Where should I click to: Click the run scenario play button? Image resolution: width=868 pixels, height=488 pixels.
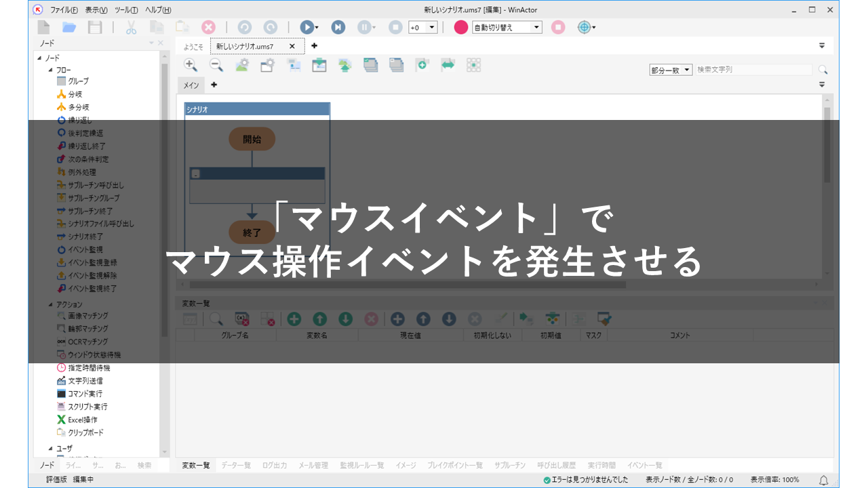pyautogui.click(x=307, y=27)
